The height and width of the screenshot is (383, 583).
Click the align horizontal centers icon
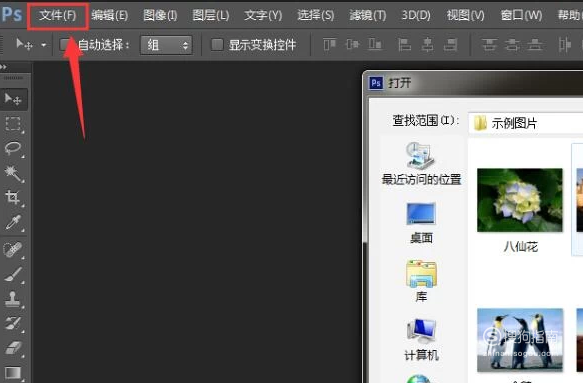click(427, 45)
